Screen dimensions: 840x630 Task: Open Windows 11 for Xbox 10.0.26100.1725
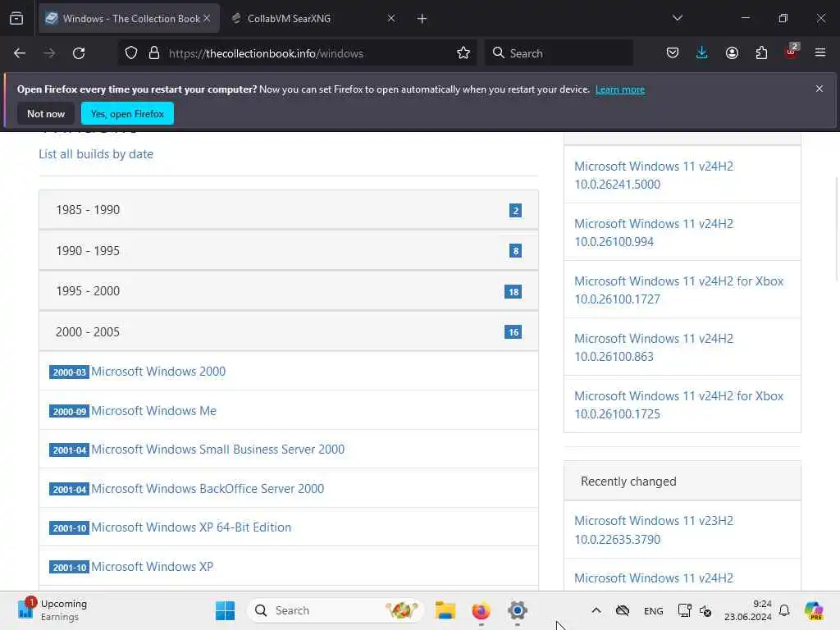click(x=678, y=405)
